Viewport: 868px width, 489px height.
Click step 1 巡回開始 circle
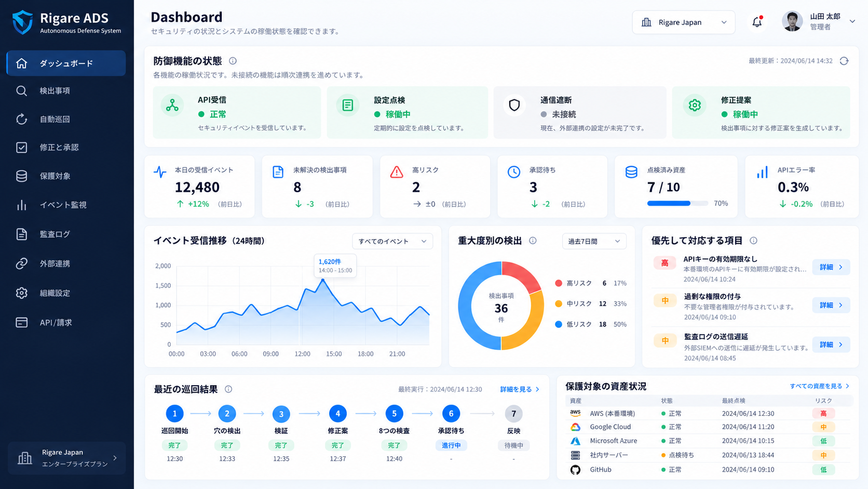[x=174, y=414]
